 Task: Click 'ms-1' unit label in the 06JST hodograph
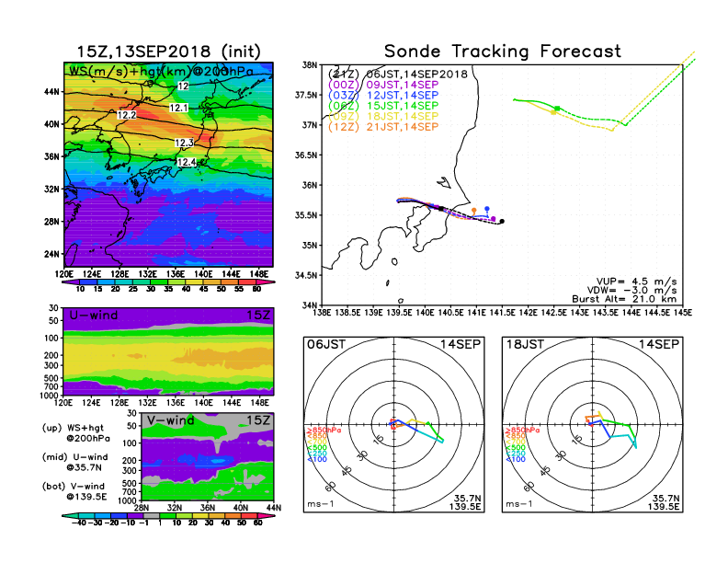pos(321,504)
